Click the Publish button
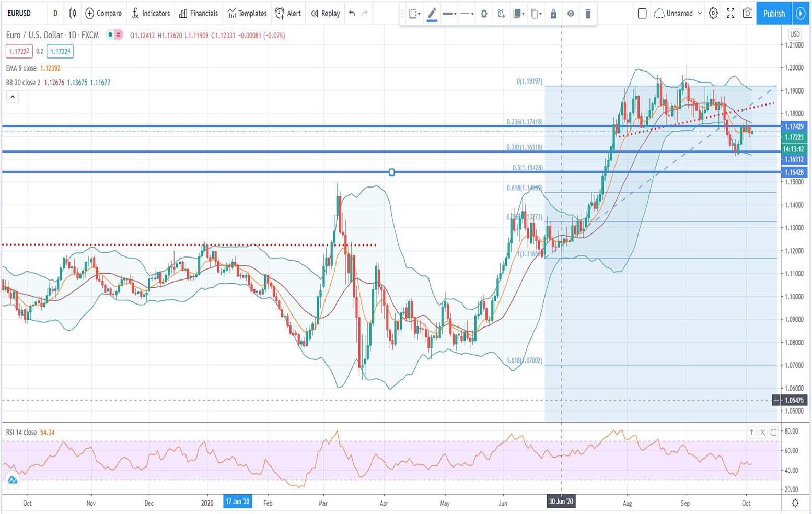 click(774, 13)
